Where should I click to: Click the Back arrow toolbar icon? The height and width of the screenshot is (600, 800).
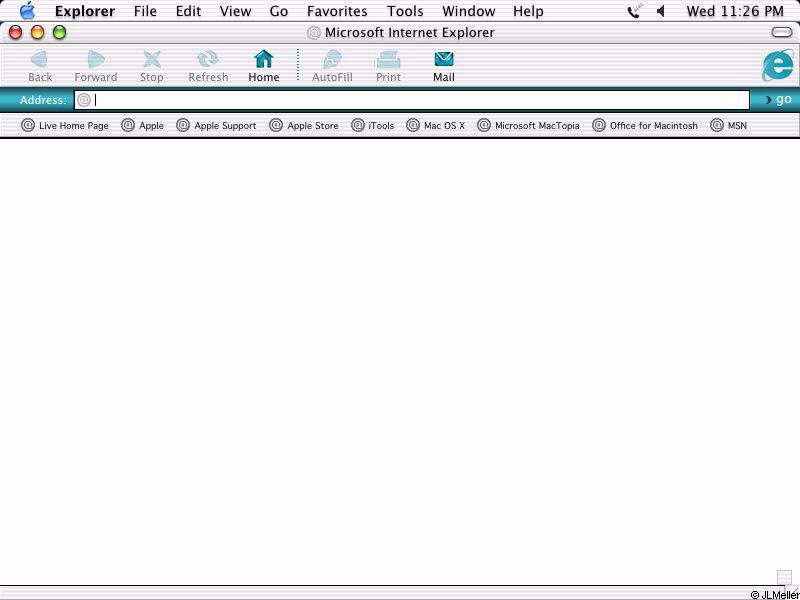(x=39, y=60)
